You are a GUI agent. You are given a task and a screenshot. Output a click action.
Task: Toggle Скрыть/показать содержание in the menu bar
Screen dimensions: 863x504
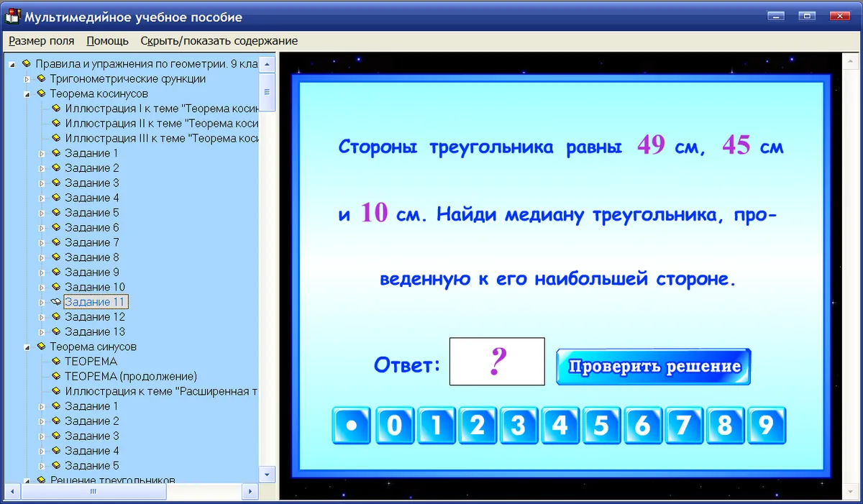(219, 41)
